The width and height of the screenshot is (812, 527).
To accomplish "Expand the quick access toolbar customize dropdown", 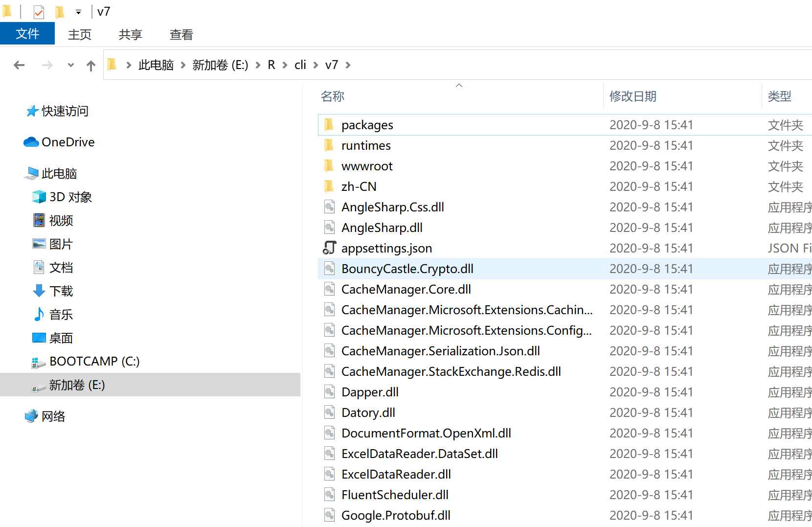I will click(x=78, y=12).
